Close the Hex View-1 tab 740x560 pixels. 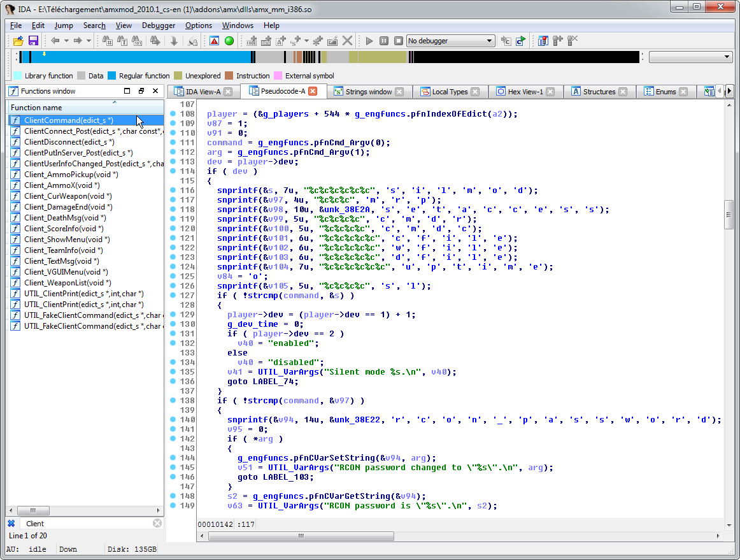click(551, 92)
